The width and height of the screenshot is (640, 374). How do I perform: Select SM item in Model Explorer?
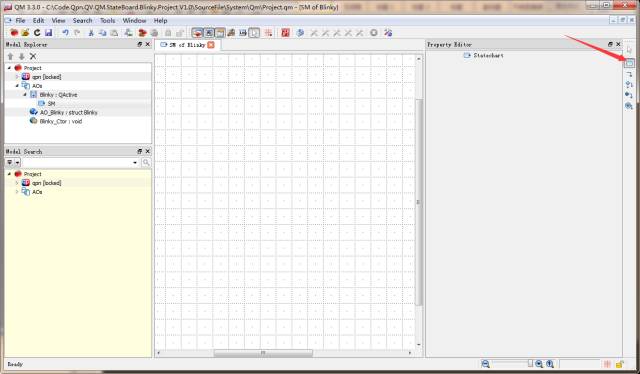51,104
